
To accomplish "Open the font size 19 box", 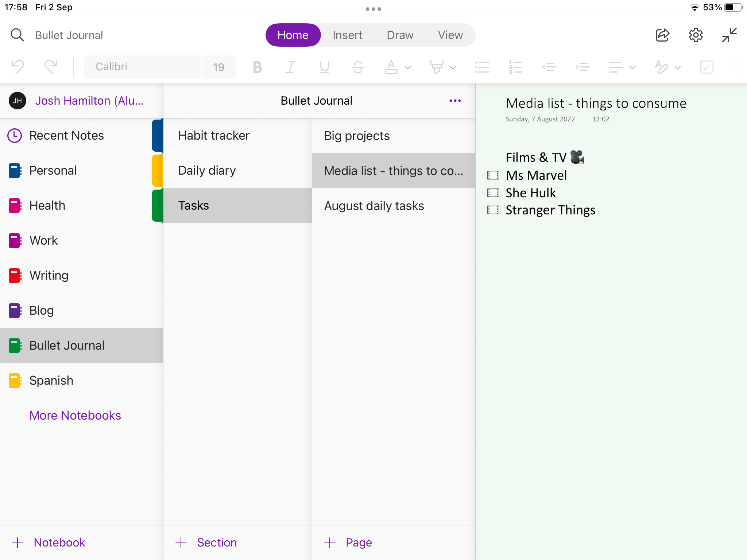I will (x=218, y=67).
